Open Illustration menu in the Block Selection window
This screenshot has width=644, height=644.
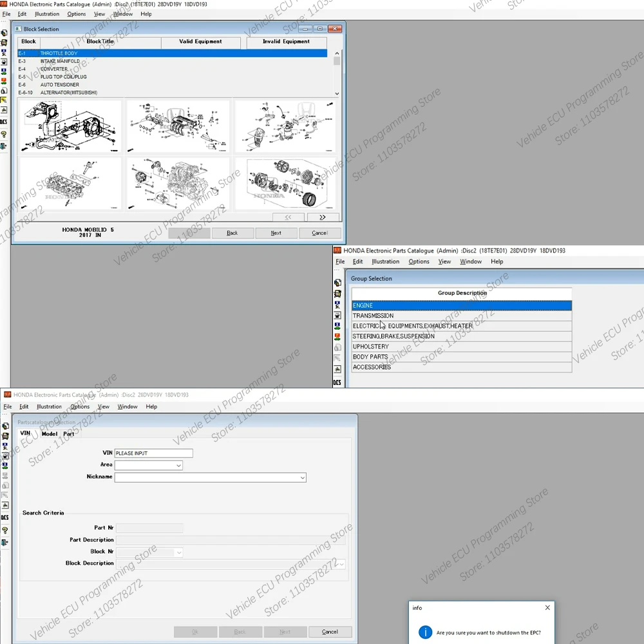coord(47,14)
